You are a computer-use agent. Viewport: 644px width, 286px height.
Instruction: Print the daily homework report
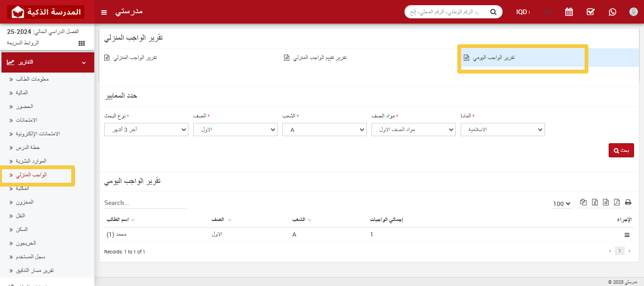point(628,202)
